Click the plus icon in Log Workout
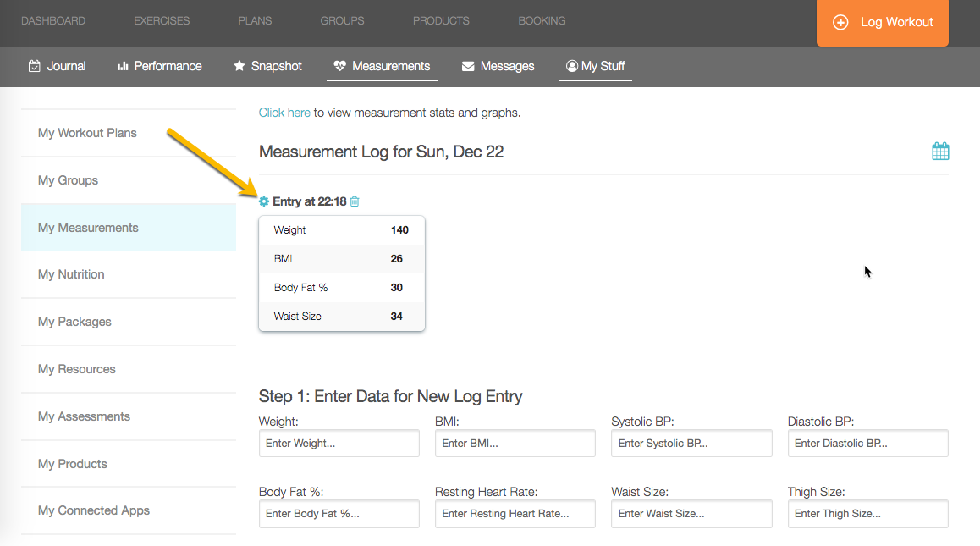This screenshot has width=980, height=546. (x=840, y=23)
